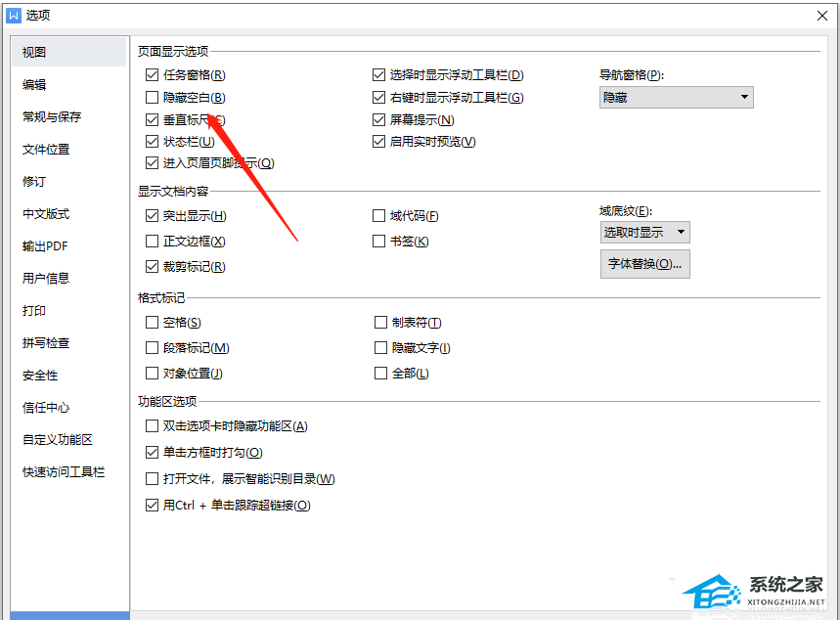
Task: Check the 书签(K) checkbox
Action: [x=378, y=242]
